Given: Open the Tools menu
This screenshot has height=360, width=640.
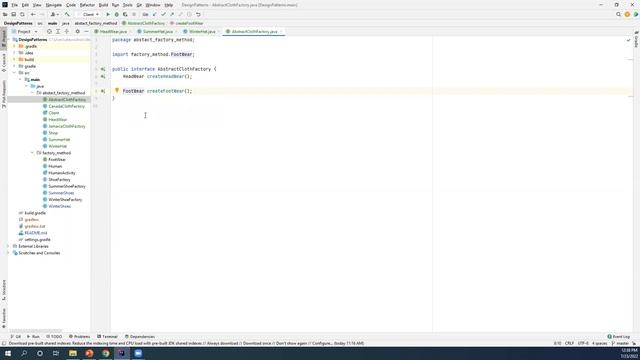Looking at the screenshot, I should click(128, 5).
